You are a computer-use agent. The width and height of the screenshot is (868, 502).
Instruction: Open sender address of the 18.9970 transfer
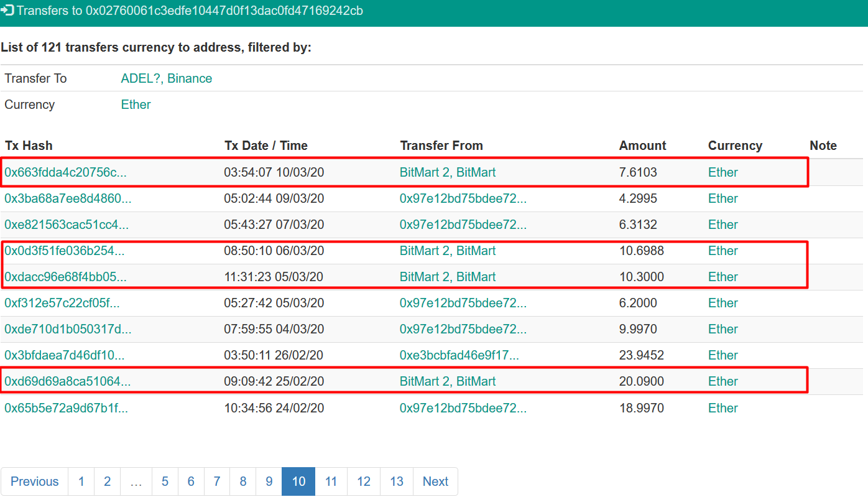pos(463,408)
